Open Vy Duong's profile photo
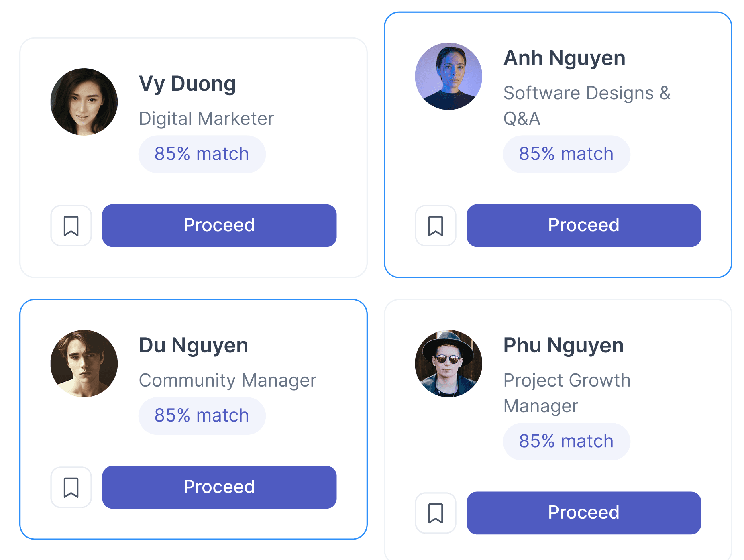This screenshot has width=744, height=560. [x=84, y=102]
